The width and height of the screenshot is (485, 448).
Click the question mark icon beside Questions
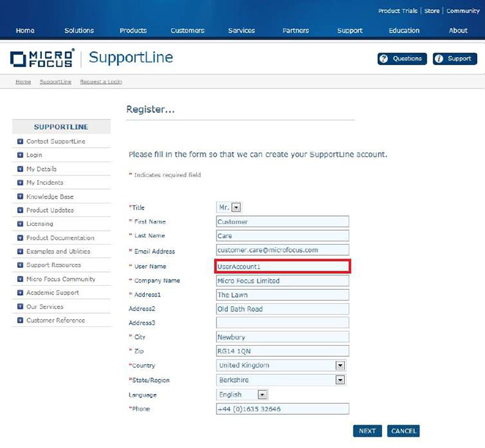[384, 58]
